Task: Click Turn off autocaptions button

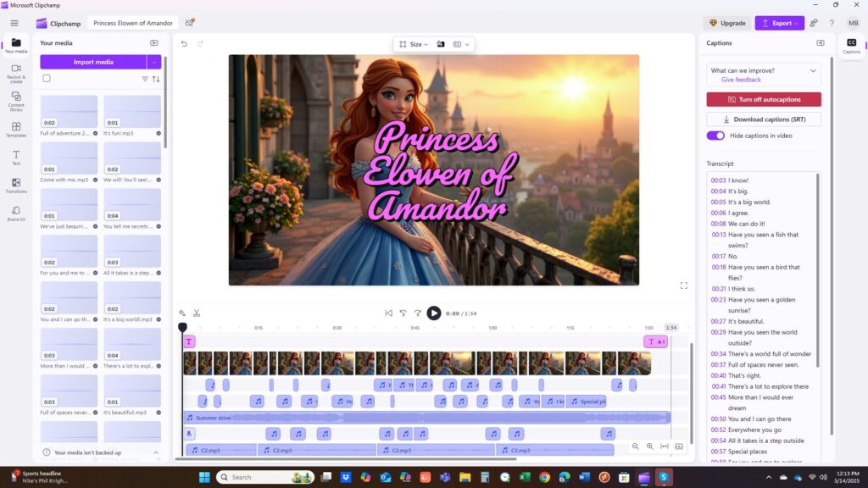Action: (x=764, y=99)
